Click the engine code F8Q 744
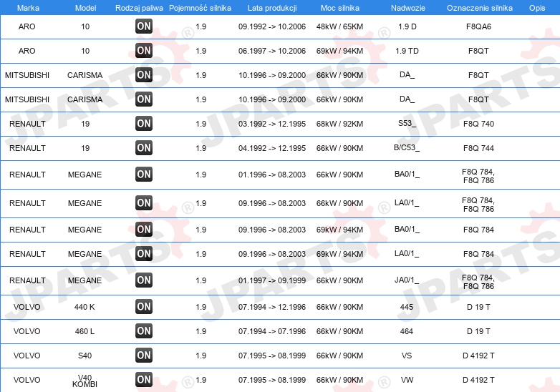The height and width of the screenshot is (392, 560). pyautogui.click(x=478, y=148)
